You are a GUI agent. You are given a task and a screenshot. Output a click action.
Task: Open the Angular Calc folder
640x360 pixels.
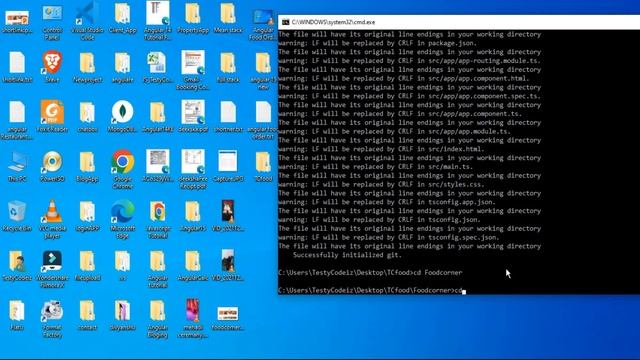pyautogui.click(x=193, y=265)
